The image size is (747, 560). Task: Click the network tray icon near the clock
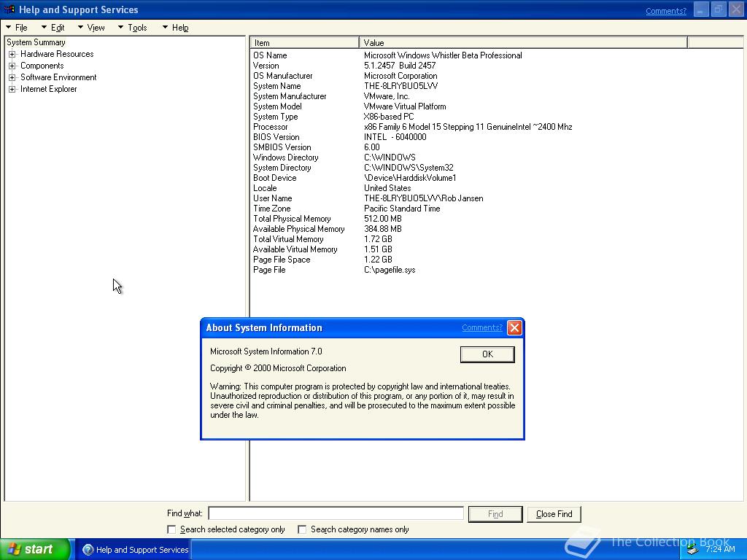(x=693, y=550)
